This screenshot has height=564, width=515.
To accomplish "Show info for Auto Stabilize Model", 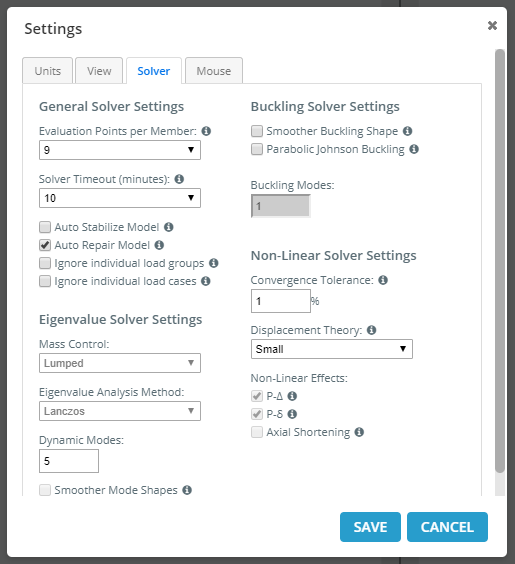I will coord(169,227).
